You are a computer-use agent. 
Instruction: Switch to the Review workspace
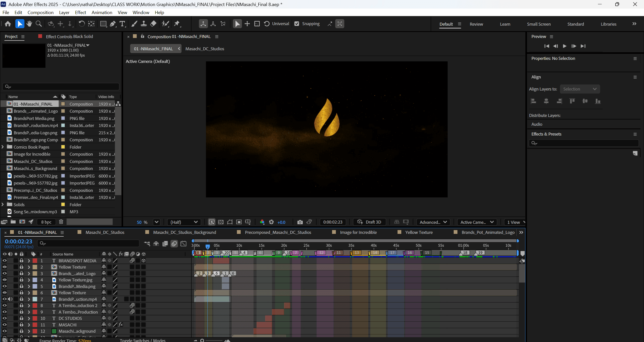476,24
